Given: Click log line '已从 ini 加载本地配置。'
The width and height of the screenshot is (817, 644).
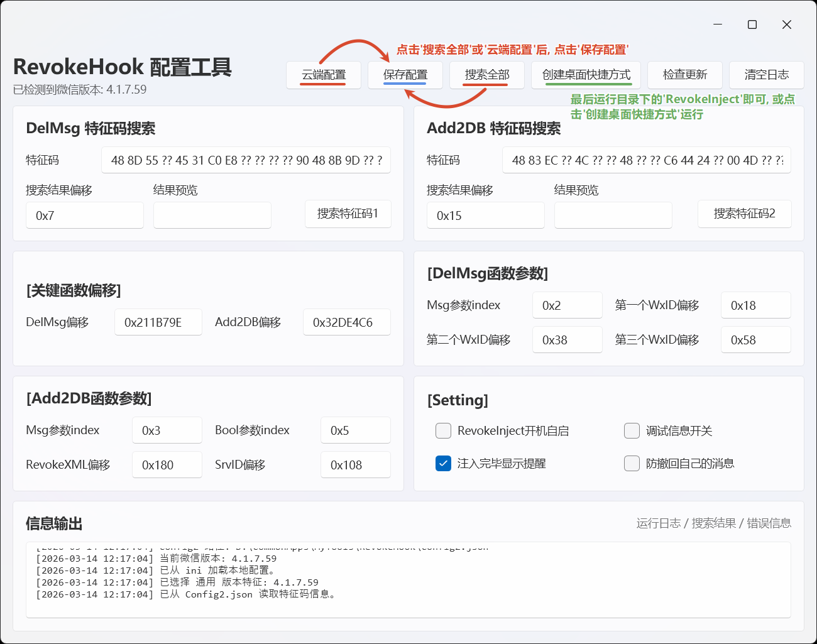Looking at the screenshot, I should click(x=156, y=570).
